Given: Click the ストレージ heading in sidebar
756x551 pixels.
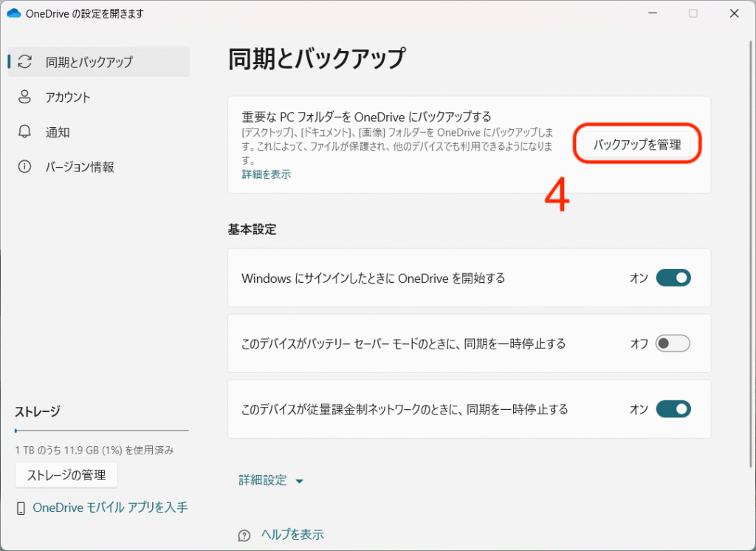Looking at the screenshot, I should [38, 411].
